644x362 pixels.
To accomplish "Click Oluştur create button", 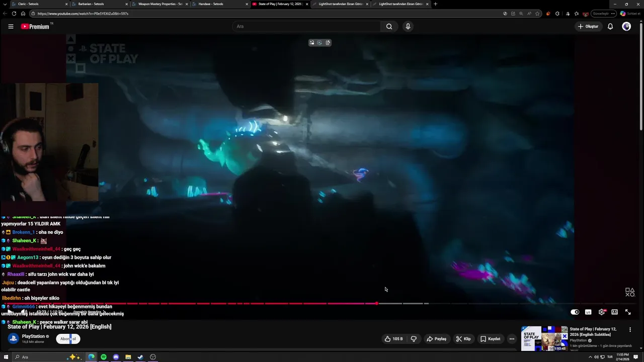I will [x=588, y=27].
